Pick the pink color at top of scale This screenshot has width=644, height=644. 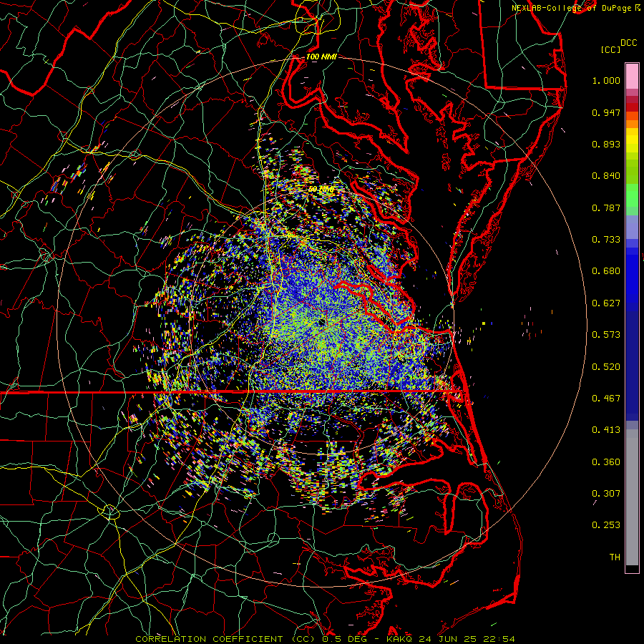click(632, 76)
